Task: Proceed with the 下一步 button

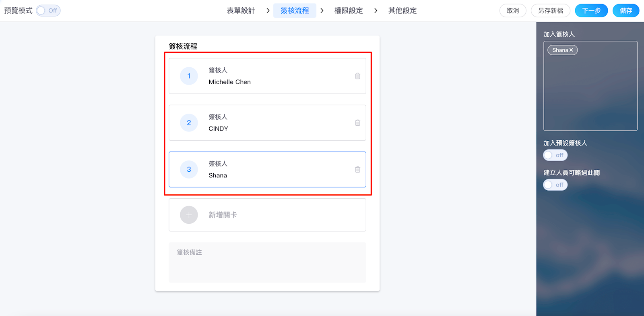Action: 591,10
